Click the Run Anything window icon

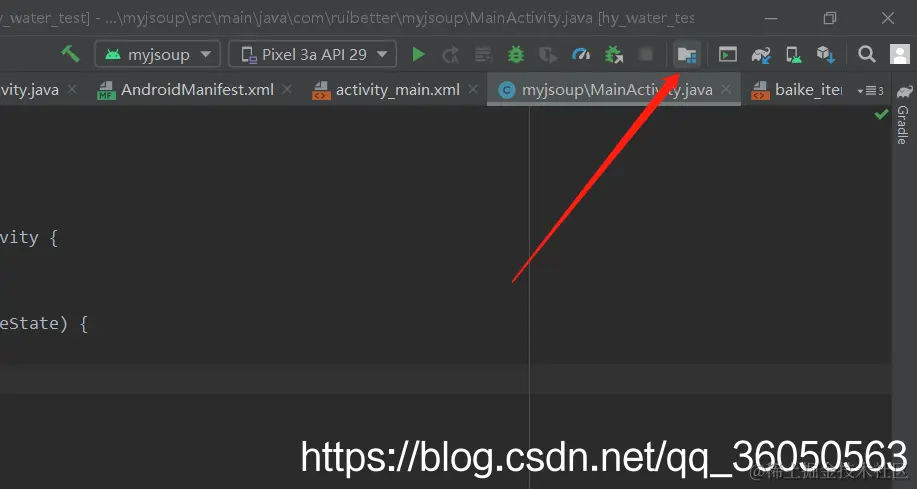(x=728, y=54)
